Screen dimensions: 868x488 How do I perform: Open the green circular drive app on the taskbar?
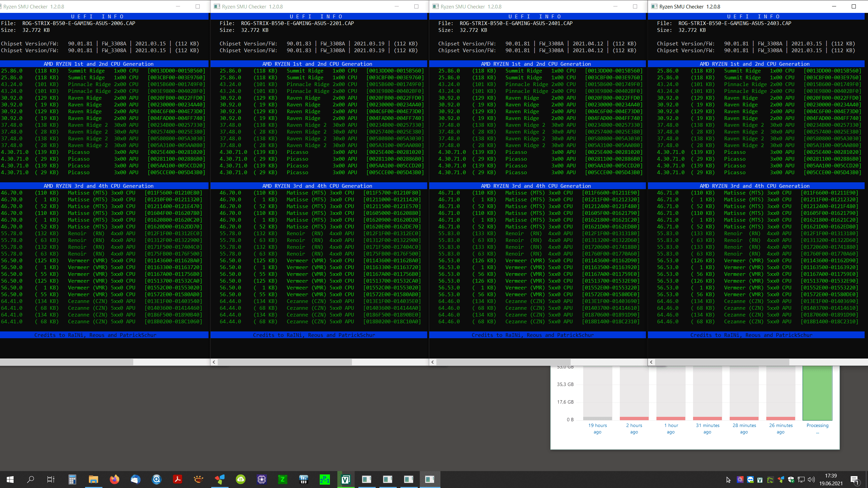click(x=240, y=479)
